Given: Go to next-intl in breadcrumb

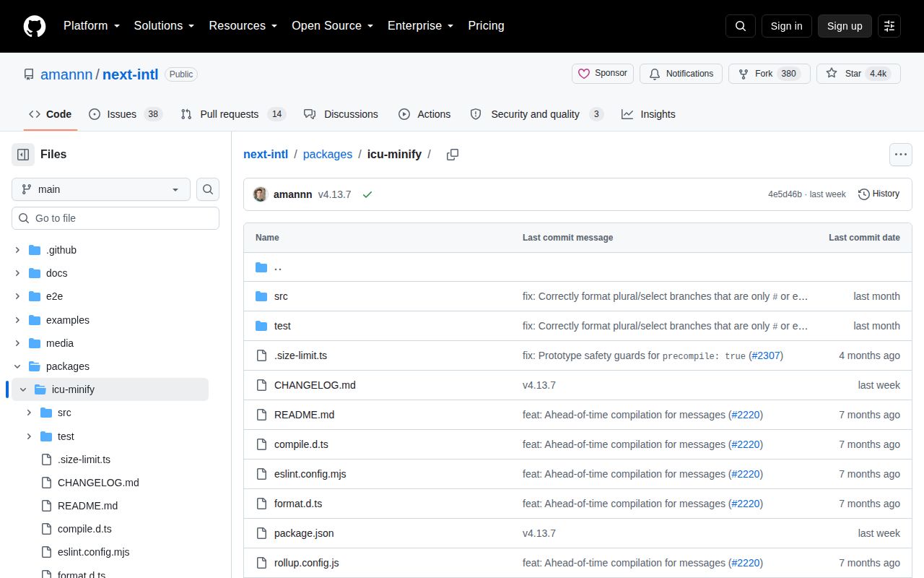Looking at the screenshot, I should click(266, 154).
